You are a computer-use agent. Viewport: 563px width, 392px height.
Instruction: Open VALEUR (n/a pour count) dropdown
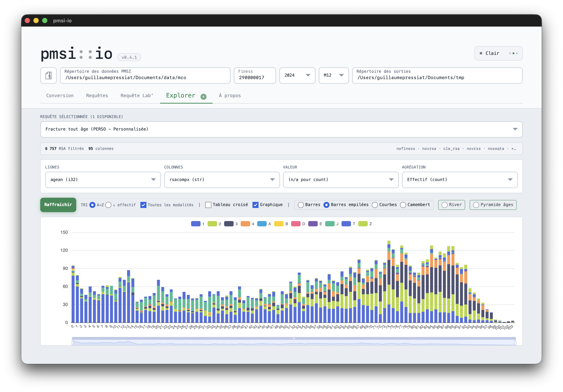point(341,180)
